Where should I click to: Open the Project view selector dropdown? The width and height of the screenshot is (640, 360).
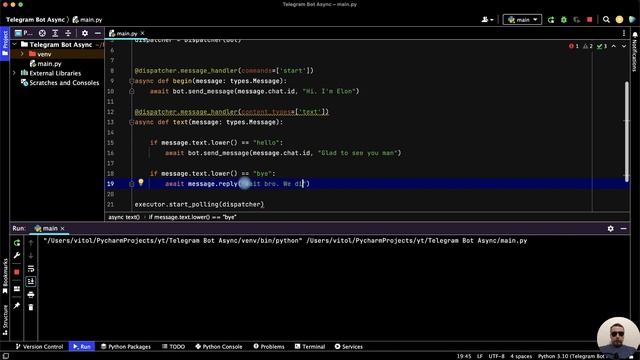24,33
